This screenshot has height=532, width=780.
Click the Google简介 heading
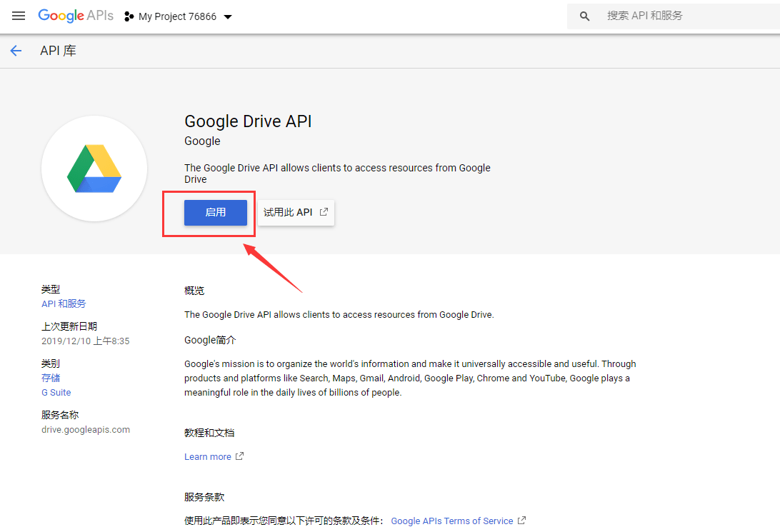(x=210, y=340)
